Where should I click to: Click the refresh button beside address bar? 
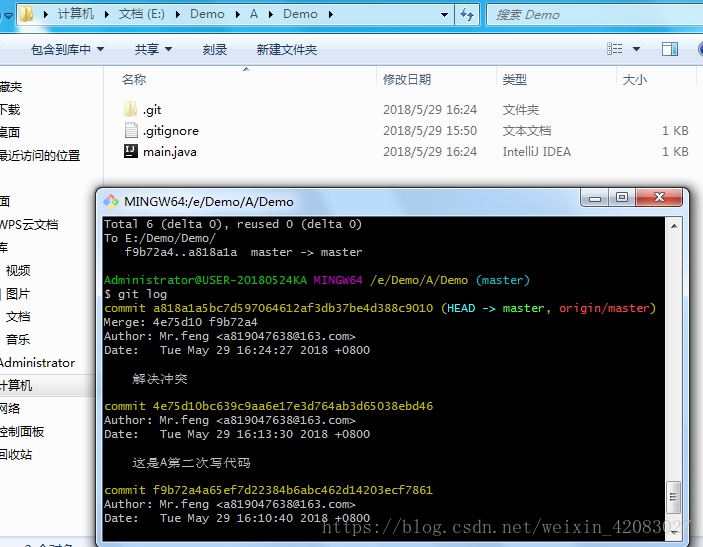pyautogui.click(x=467, y=15)
